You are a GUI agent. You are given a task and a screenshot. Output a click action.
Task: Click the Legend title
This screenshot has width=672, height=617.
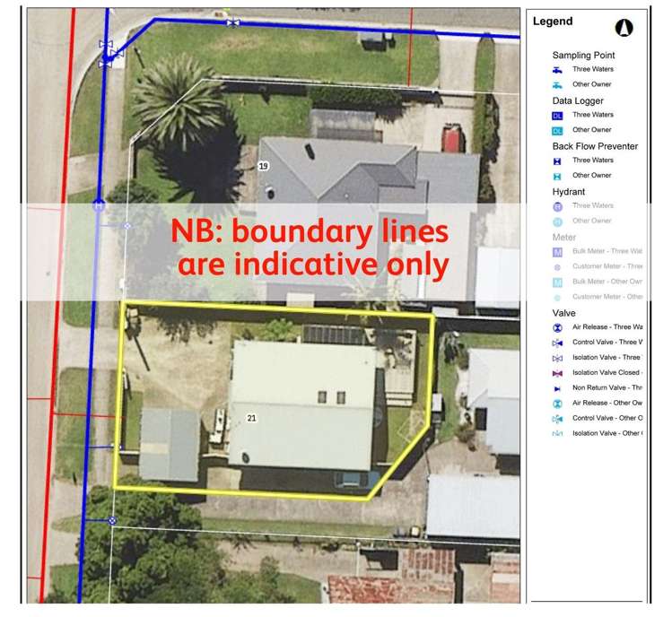pos(553,21)
